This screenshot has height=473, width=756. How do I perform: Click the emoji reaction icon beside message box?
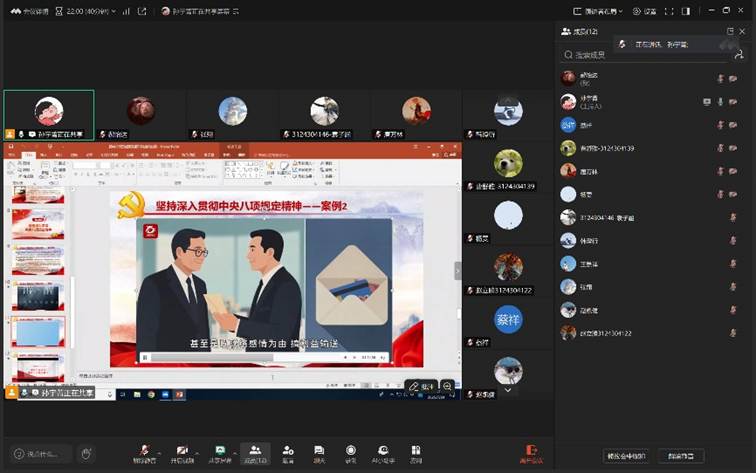click(x=87, y=454)
